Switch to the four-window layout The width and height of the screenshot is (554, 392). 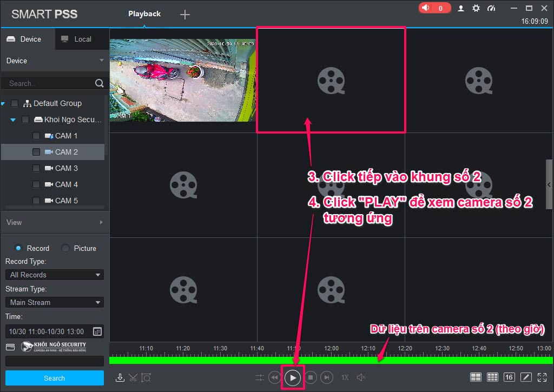[476, 377]
